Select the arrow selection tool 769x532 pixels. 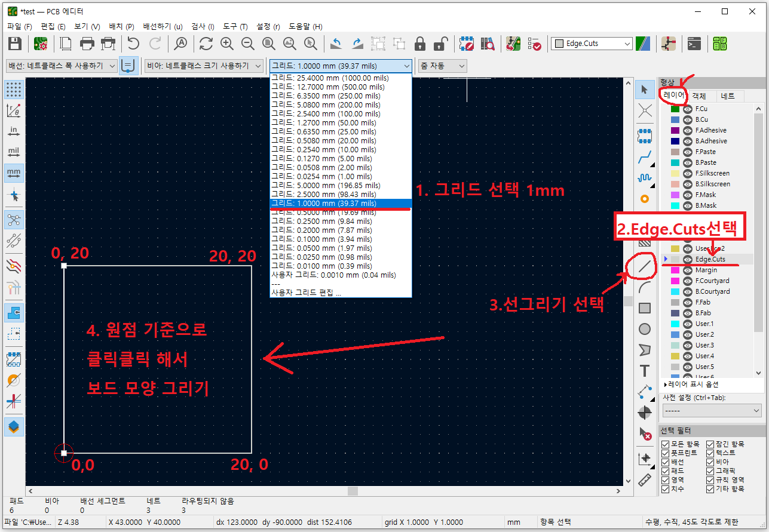(644, 90)
